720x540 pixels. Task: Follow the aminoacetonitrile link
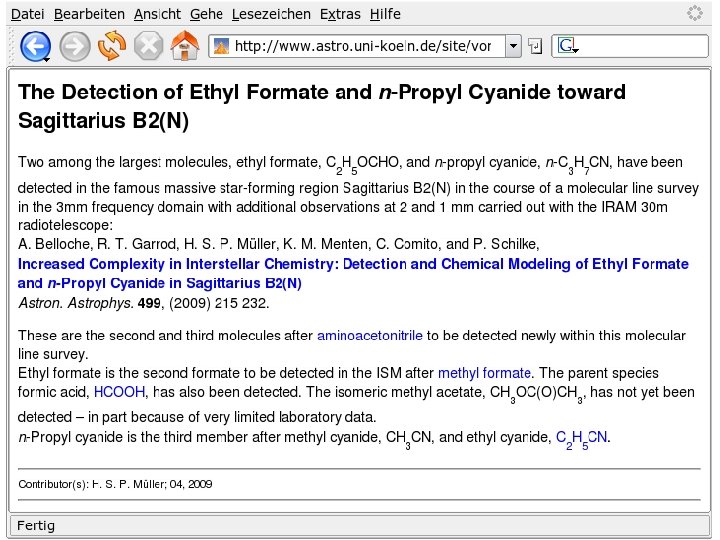370,335
